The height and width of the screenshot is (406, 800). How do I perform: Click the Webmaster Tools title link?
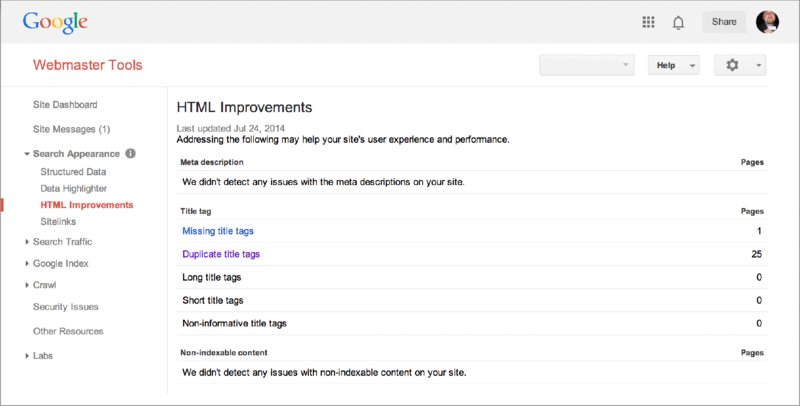tap(88, 66)
